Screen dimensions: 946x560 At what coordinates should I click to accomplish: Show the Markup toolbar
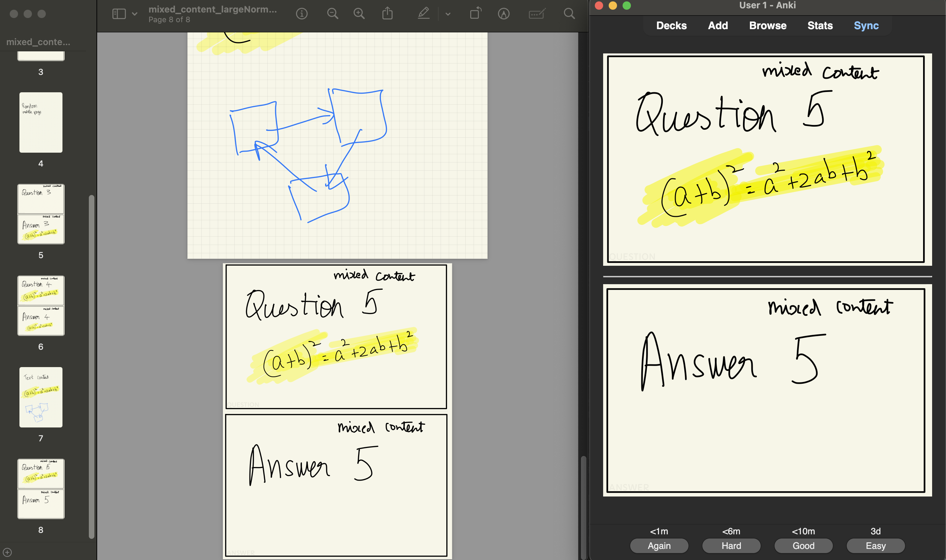(x=504, y=14)
